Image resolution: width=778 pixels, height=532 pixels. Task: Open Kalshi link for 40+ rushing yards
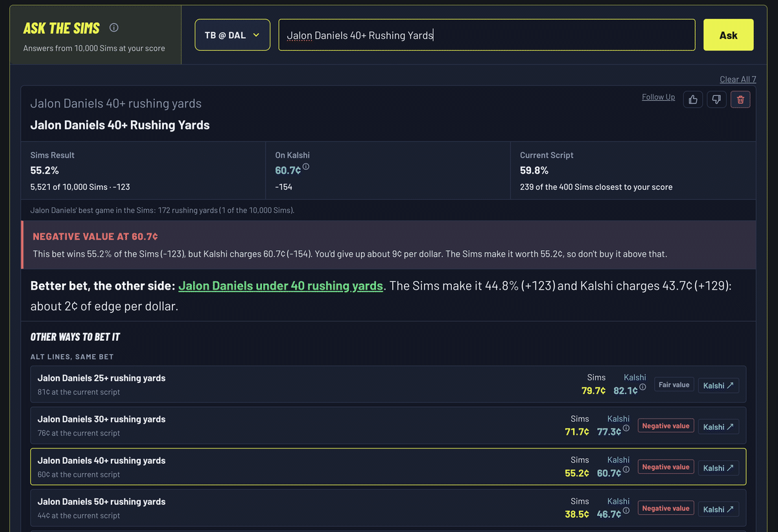(718, 468)
